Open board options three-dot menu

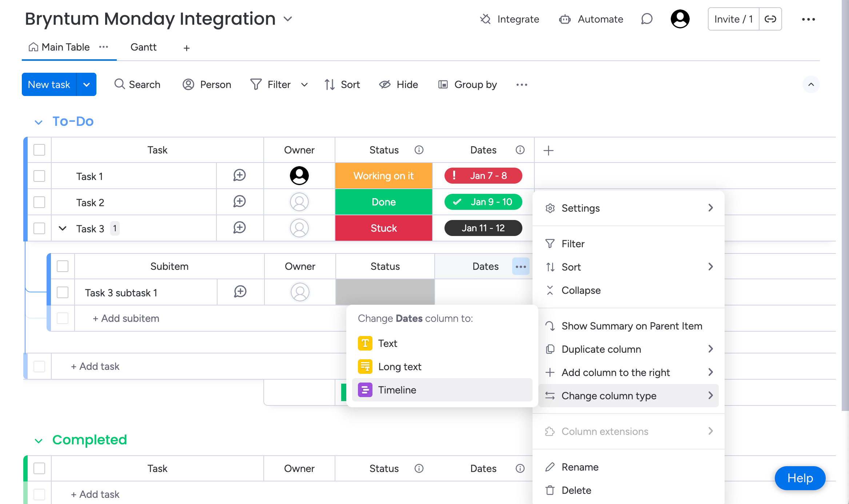pyautogui.click(x=808, y=19)
